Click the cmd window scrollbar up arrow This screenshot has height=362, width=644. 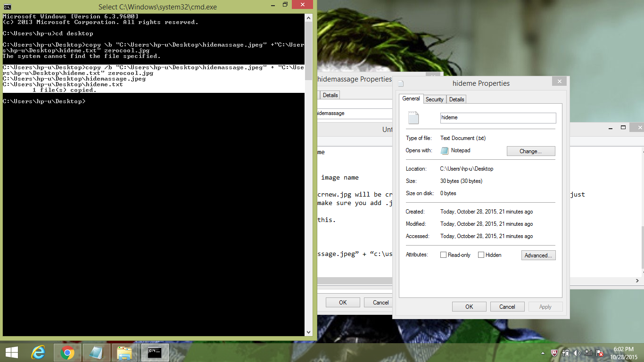[308, 18]
